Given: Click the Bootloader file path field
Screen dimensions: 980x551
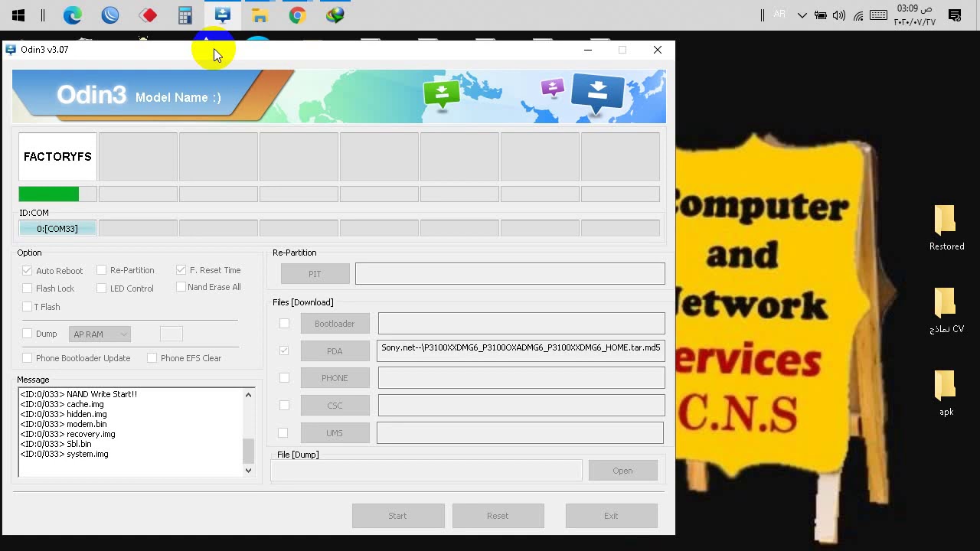Looking at the screenshot, I should click(x=521, y=324).
